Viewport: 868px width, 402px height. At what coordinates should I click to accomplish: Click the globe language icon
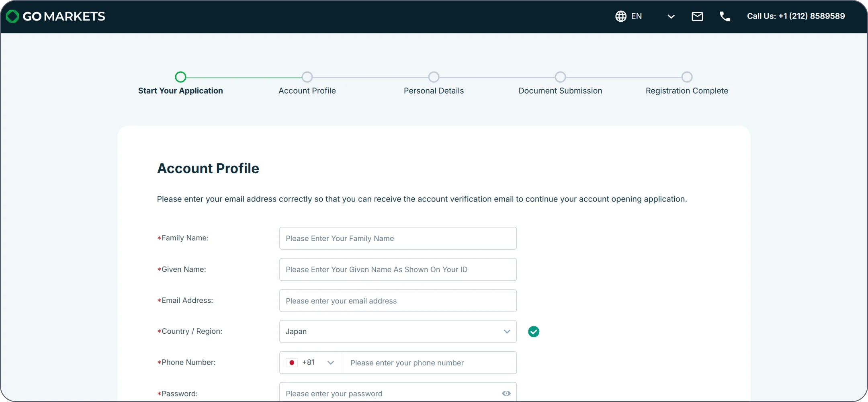click(x=620, y=16)
